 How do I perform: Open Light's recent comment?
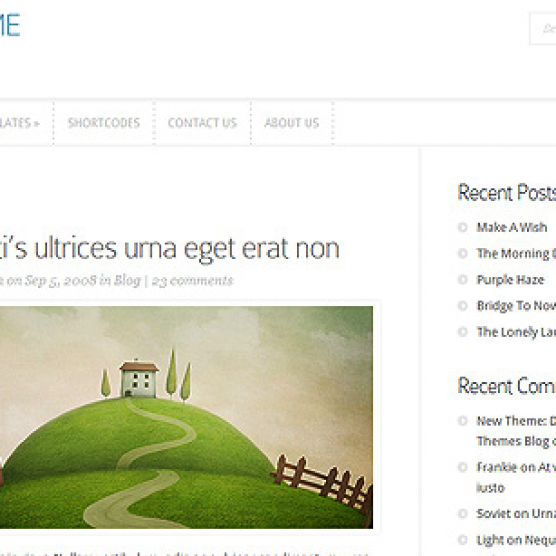tap(516, 540)
